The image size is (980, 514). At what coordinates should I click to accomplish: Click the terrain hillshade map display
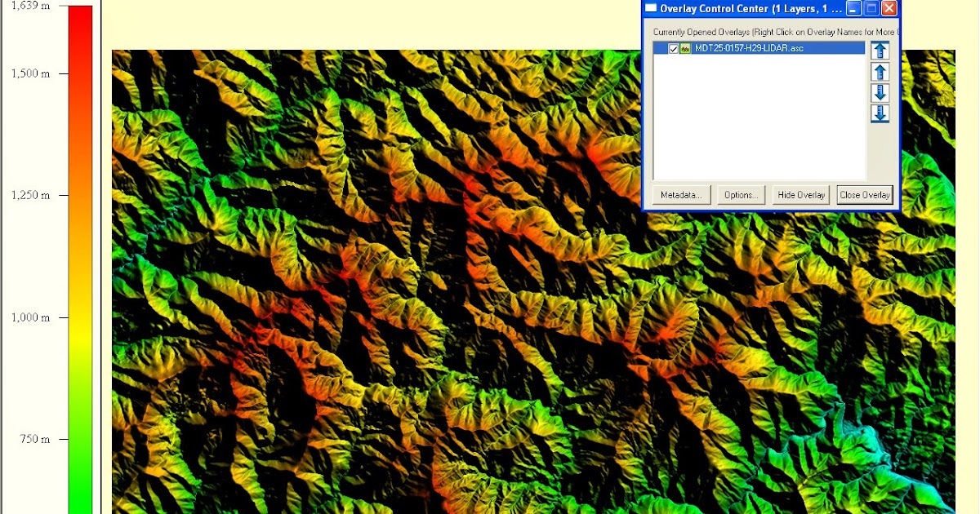pos(367,326)
